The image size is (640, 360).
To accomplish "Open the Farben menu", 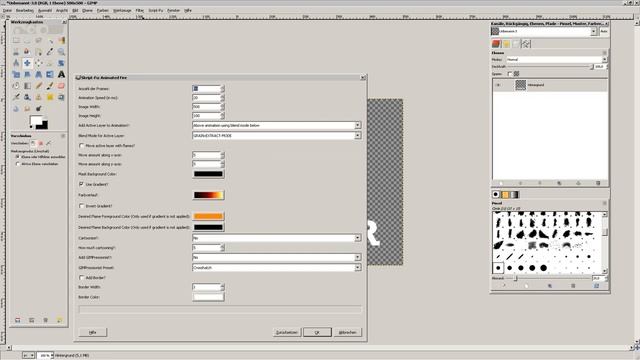I will (x=102, y=10).
